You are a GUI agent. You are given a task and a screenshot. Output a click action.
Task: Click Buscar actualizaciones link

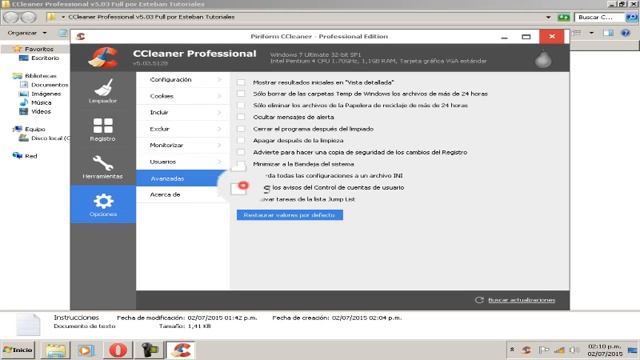click(522, 300)
